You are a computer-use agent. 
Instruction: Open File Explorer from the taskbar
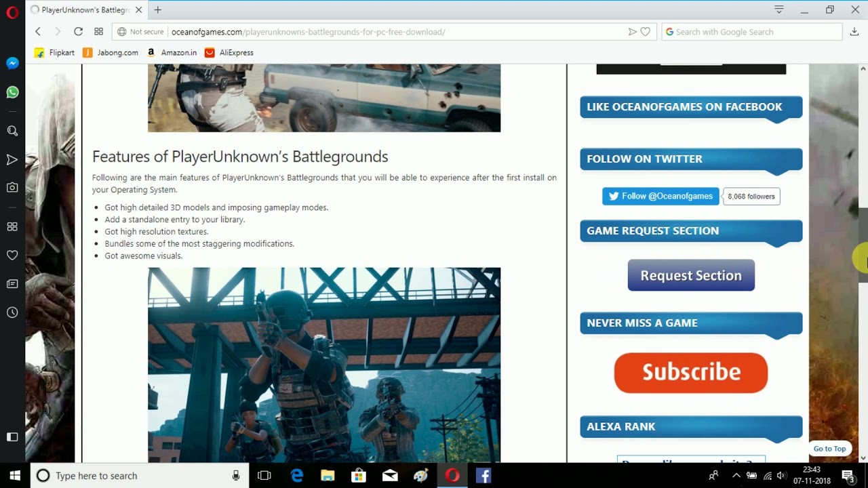coord(328,476)
